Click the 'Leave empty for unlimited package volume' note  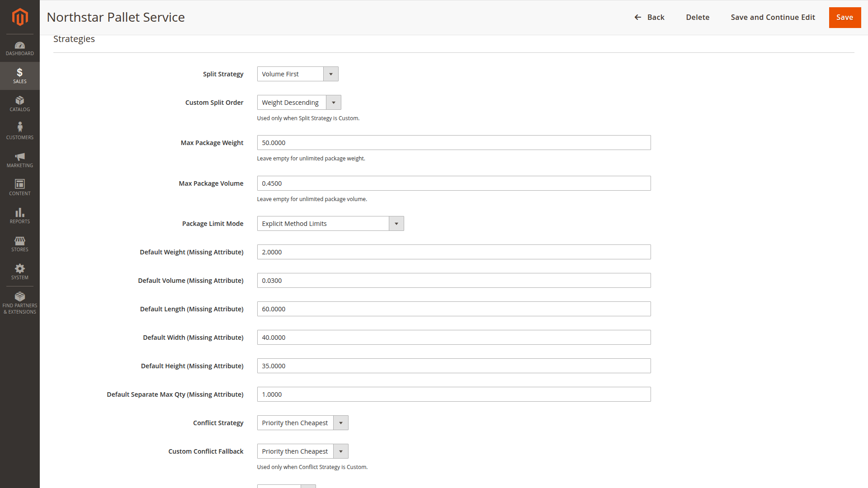point(312,199)
